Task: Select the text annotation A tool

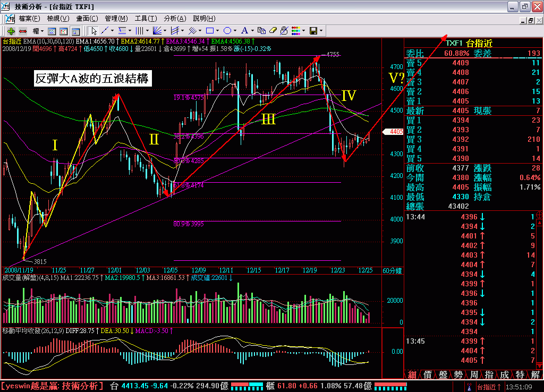Action: point(244,31)
